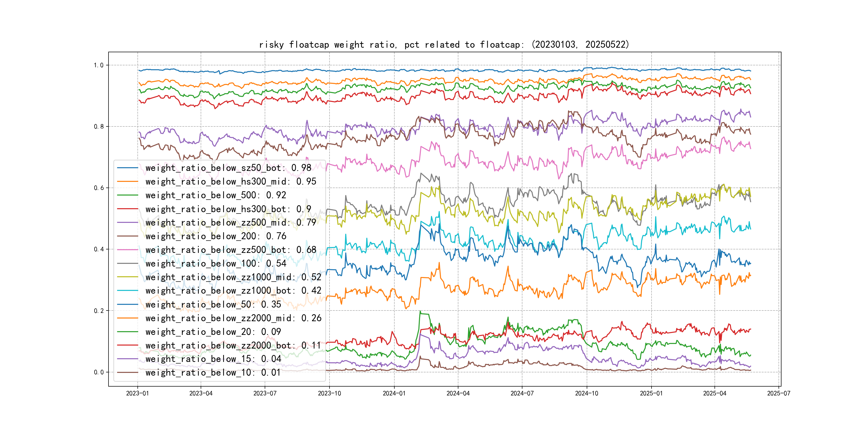Click legend entry weight_ratio_below_sz50_bot
This screenshot has height=434, width=868.
pos(228,168)
